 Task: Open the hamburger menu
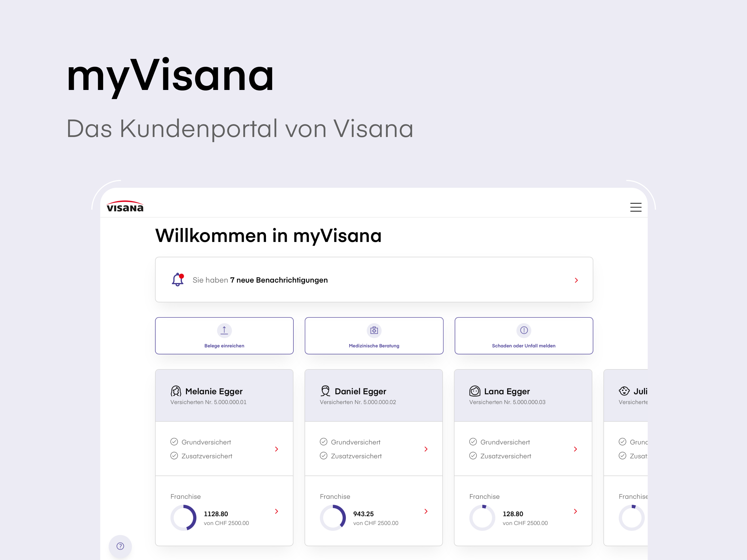635,207
